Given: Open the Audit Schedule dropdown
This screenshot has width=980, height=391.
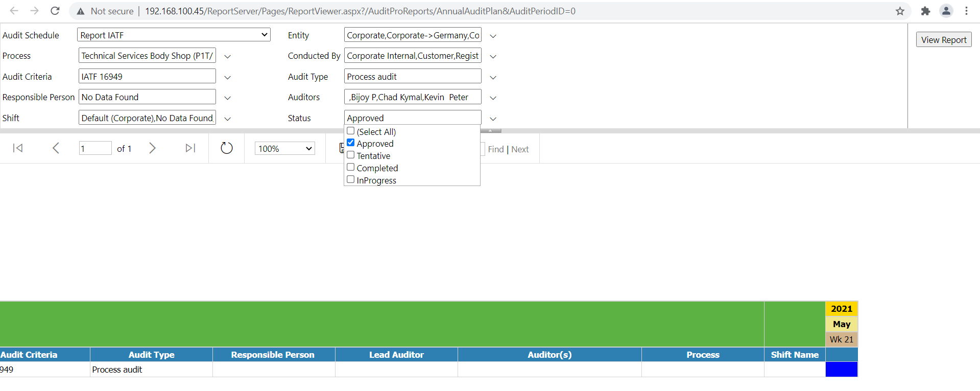Looking at the screenshot, I should click(174, 35).
